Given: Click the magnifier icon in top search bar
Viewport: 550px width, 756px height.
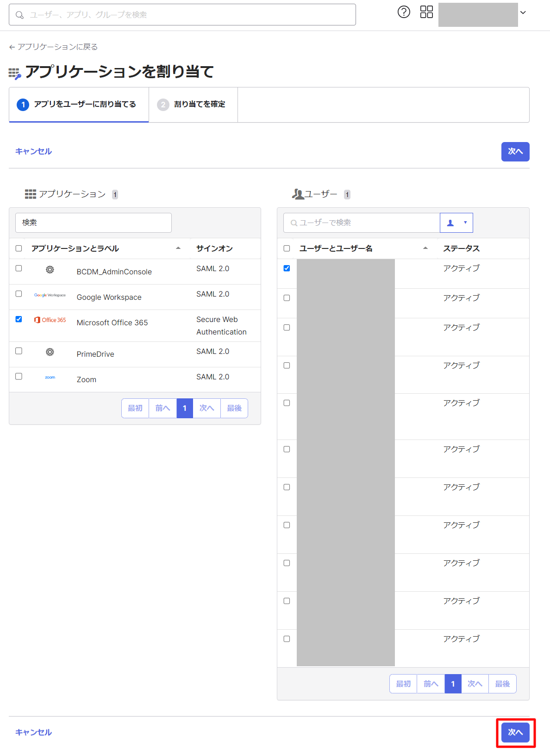Looking at the screenshot, I should (x=19, y=15).
